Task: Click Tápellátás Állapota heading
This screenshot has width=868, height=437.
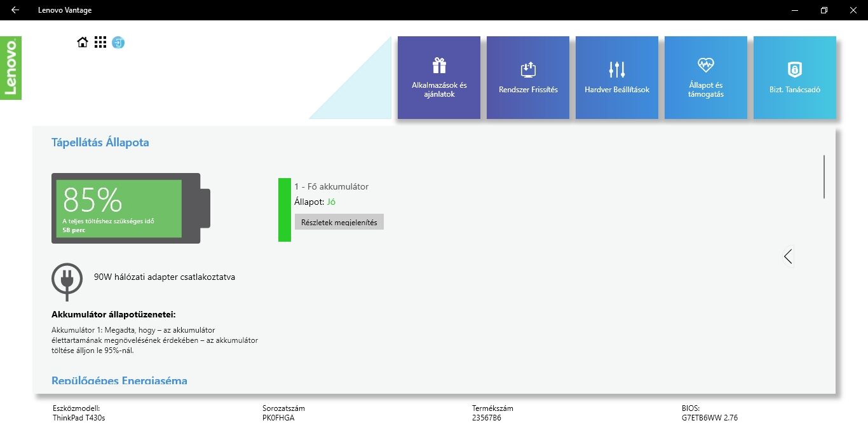Action: click(100, 142)
